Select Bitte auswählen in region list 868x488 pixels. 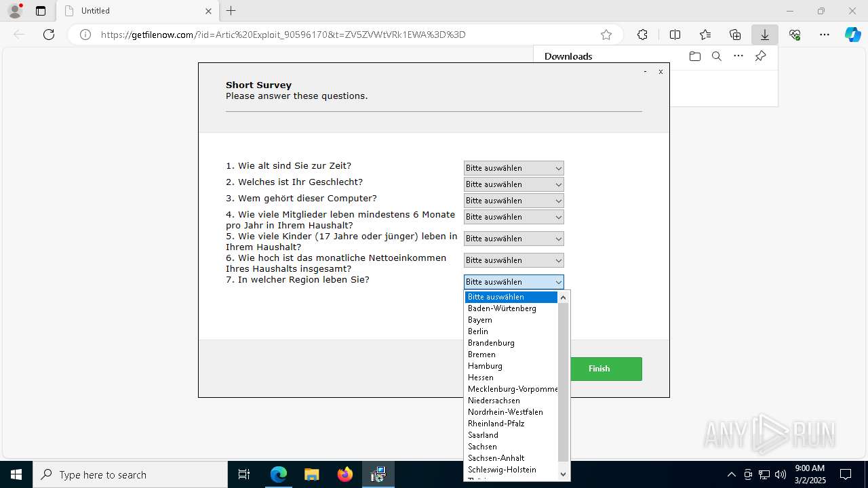(x=511, y=297)
